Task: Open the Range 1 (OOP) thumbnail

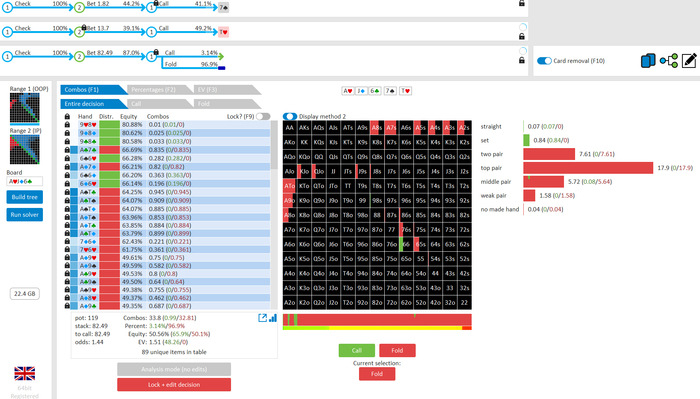Action: point(25,108)
